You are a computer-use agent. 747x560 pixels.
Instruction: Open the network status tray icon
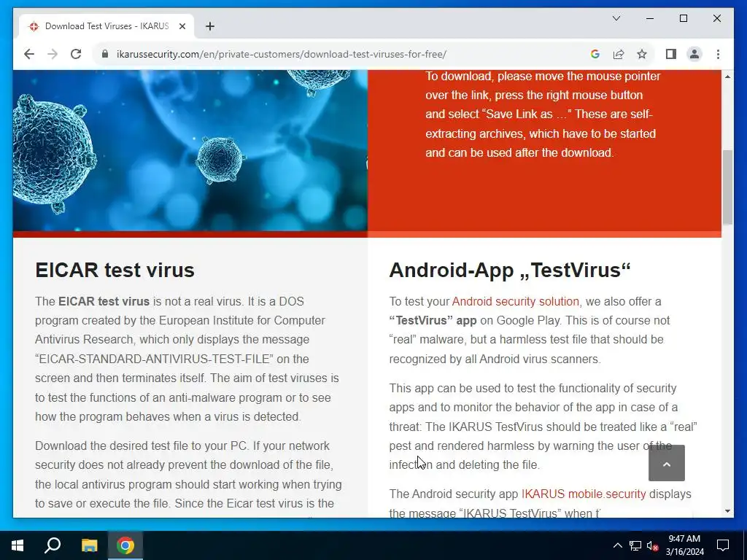(x=635, y=545)
